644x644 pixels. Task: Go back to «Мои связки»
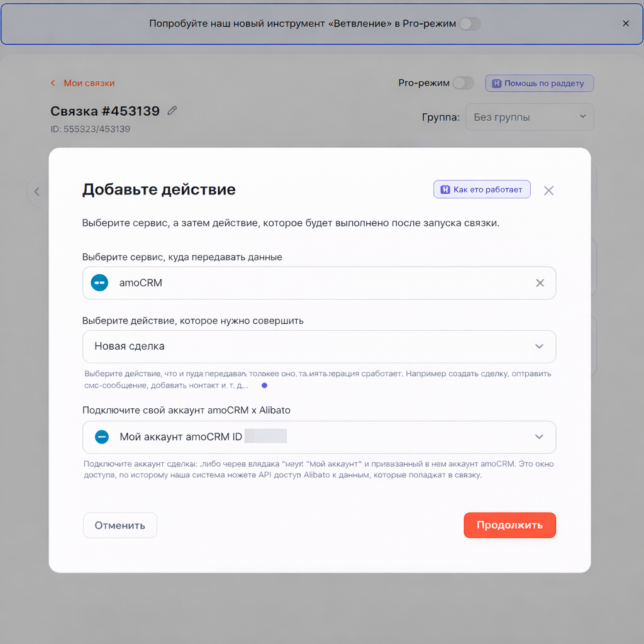89,83
